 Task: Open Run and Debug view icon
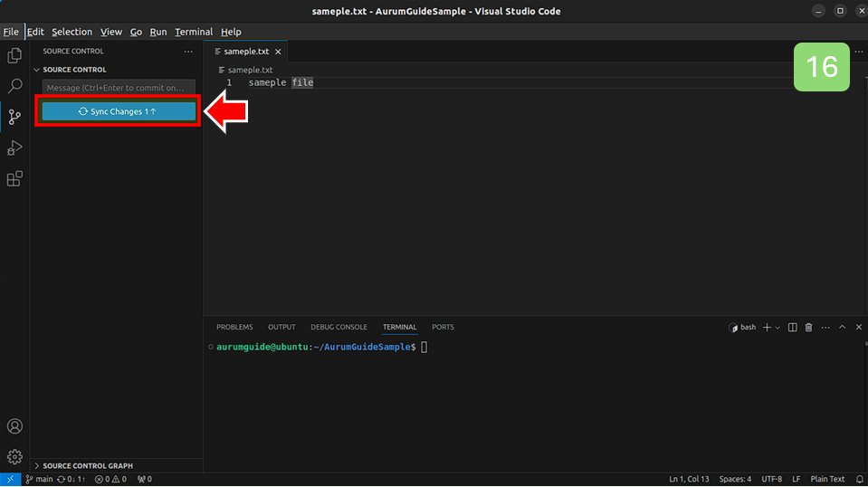[x=15, y=148]
